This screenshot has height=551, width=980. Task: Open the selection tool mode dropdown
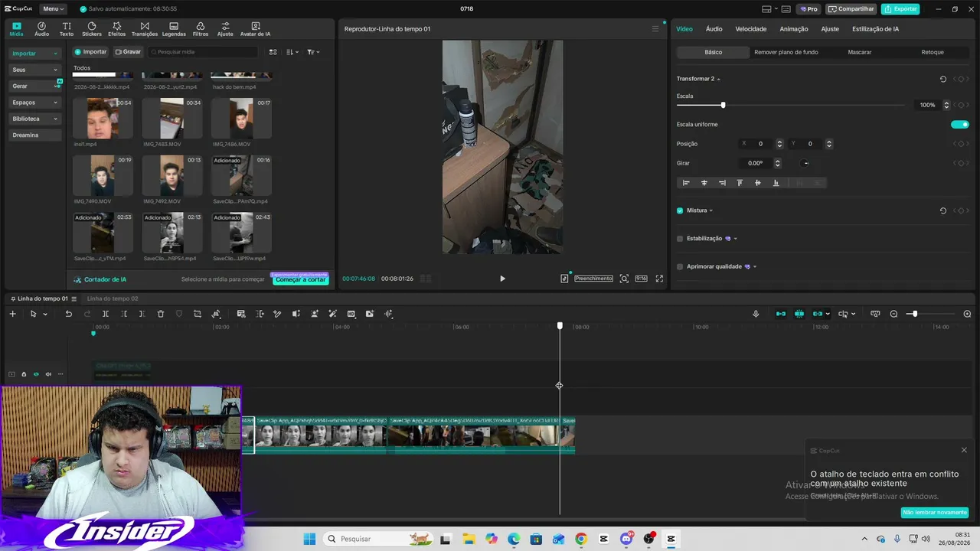(44, 314)
